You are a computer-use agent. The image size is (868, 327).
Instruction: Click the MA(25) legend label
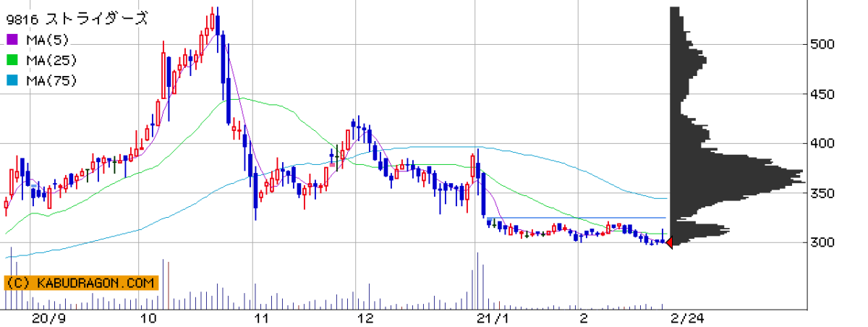tap(51, 60)
